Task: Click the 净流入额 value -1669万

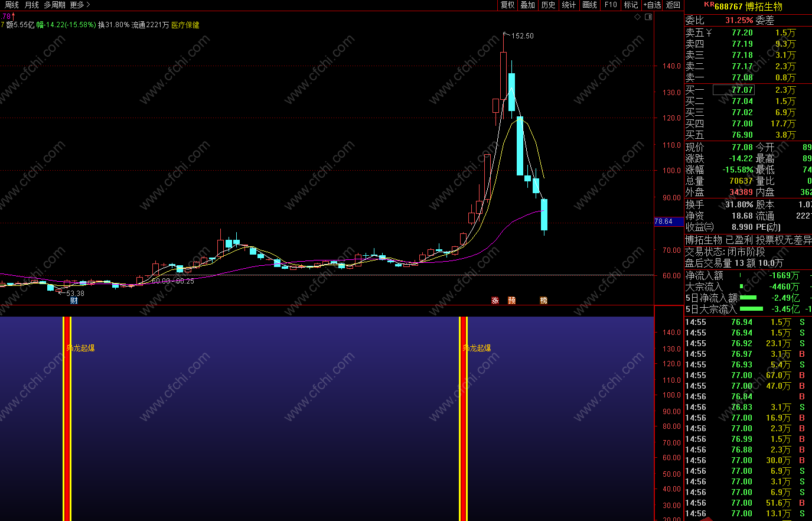Action: 784,275
